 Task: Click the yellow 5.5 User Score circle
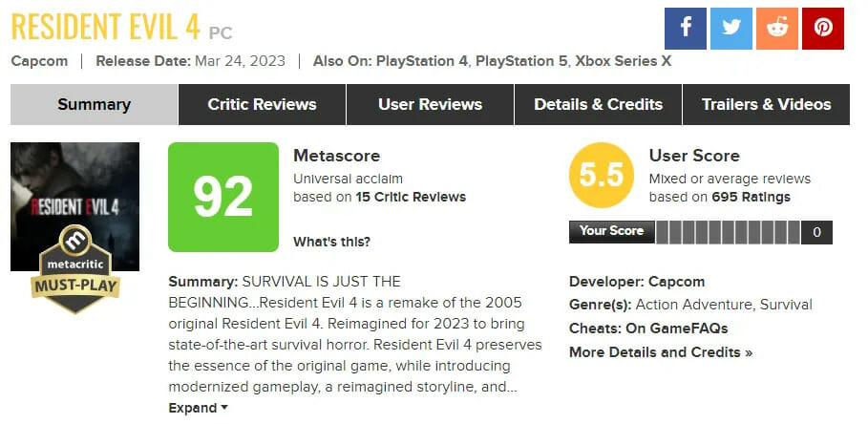pos(602,176)
